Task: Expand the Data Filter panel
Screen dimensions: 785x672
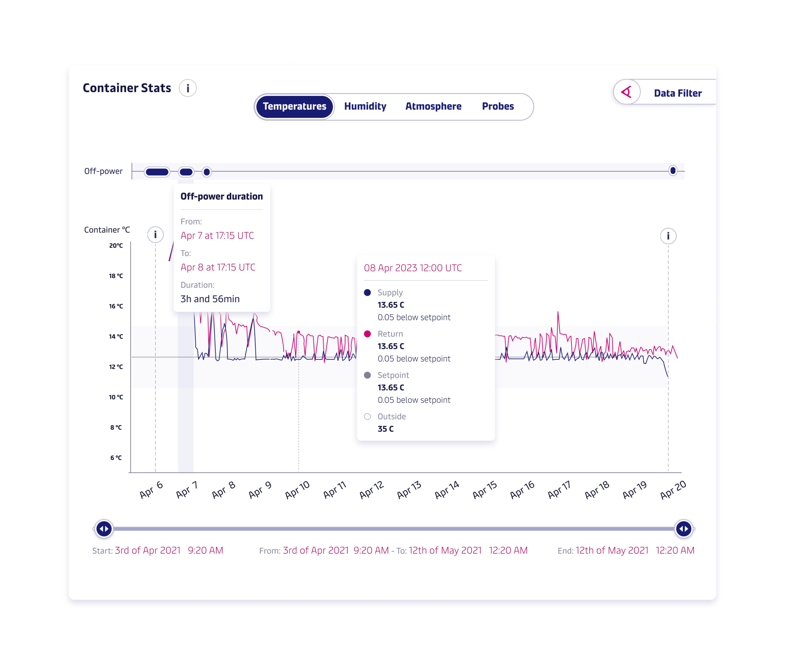Action: 677,93
